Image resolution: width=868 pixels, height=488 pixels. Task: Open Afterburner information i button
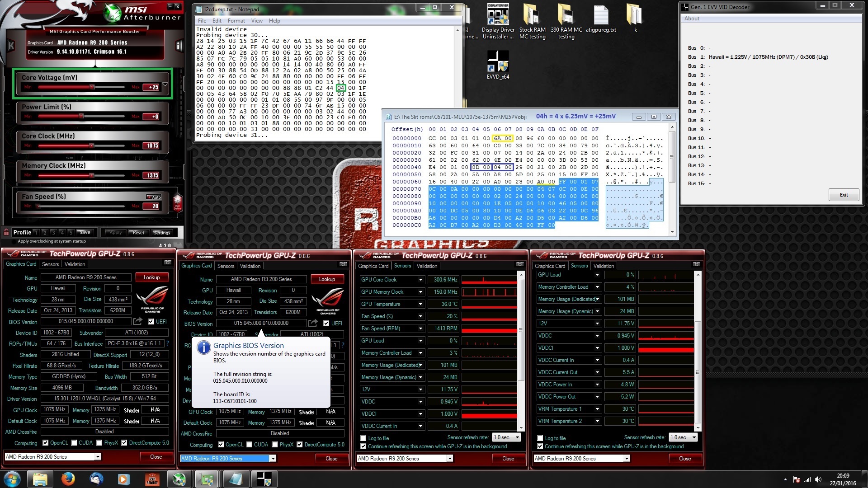pyautogui.click(x=179, y=45)
